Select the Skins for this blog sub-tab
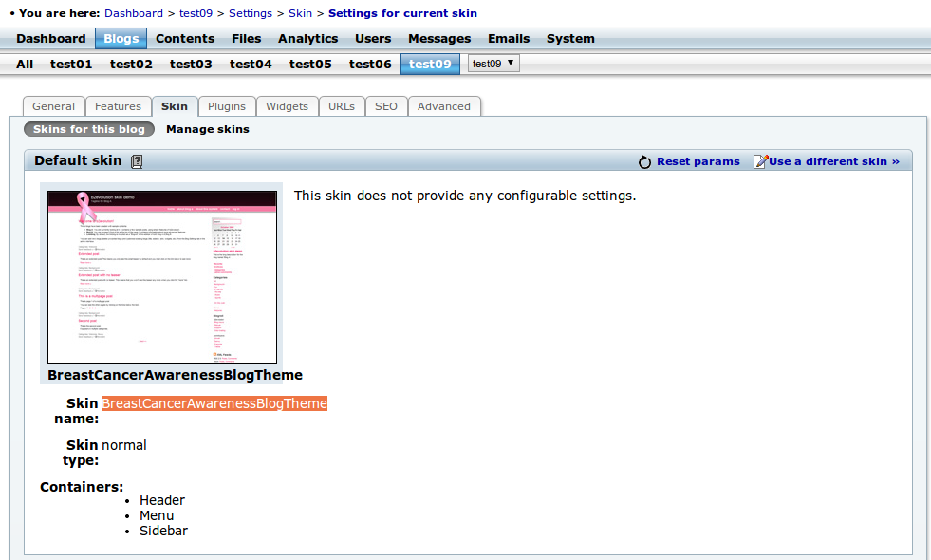This screenshot has width=931, height=560. pos(89,129)
